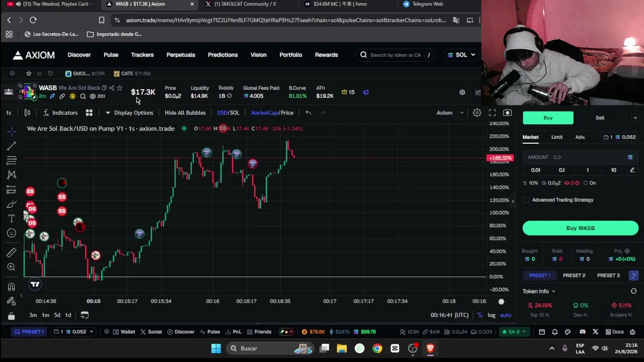Switch to Limit order tab

557,137
